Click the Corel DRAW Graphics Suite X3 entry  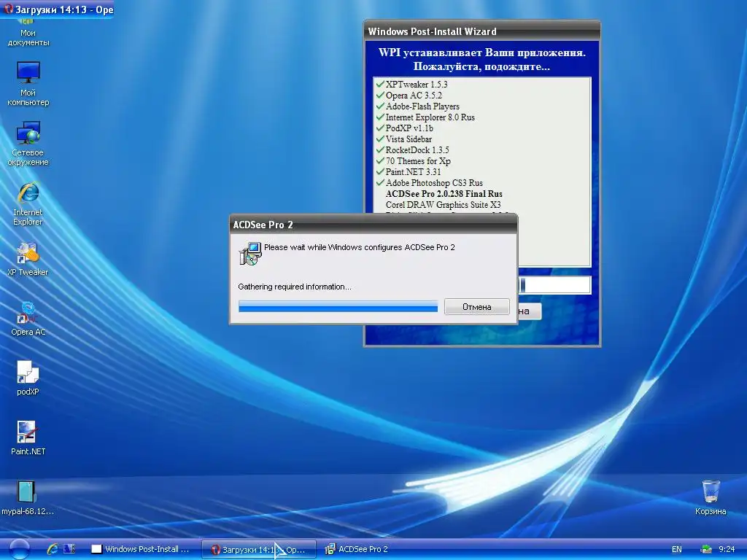tap(443, 205)
